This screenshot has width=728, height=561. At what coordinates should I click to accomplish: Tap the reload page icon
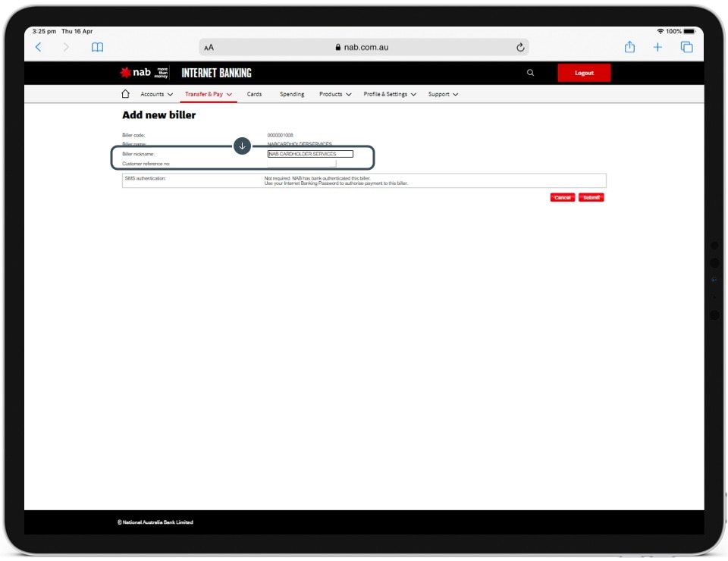(520, 47)
